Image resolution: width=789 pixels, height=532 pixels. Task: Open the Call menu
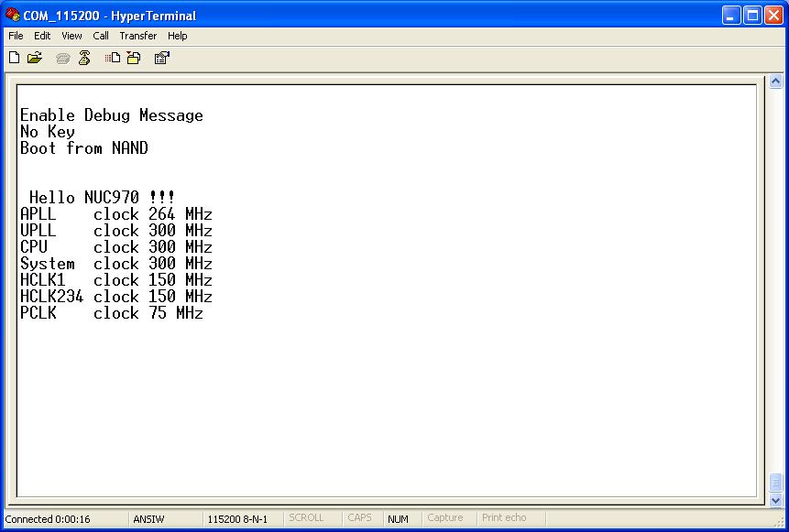(x=101, y=36)
